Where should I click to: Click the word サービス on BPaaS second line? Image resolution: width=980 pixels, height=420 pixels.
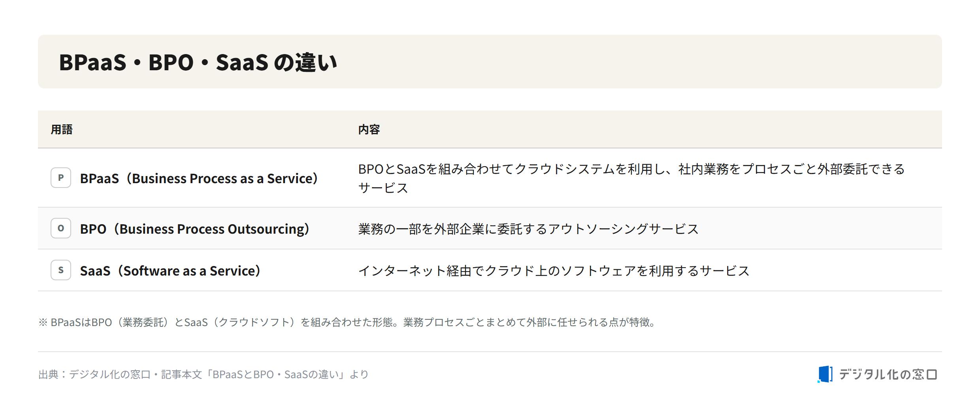383,188
